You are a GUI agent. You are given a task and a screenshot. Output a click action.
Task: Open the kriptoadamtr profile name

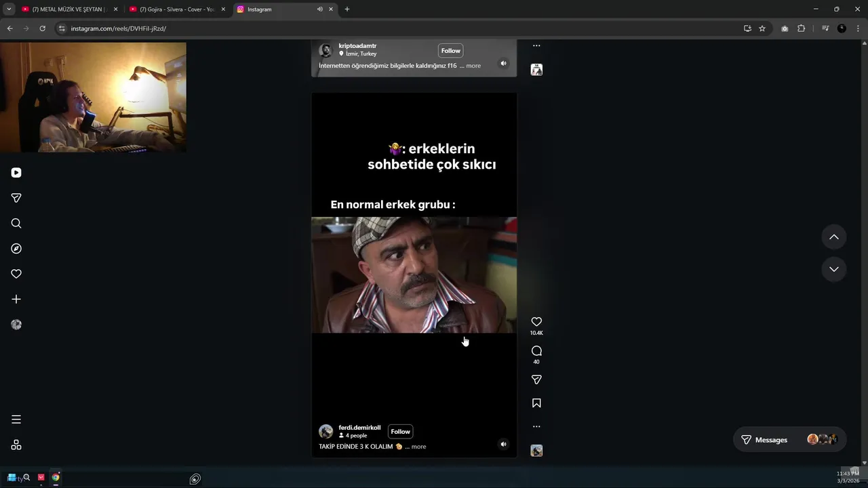pos(357,46)
